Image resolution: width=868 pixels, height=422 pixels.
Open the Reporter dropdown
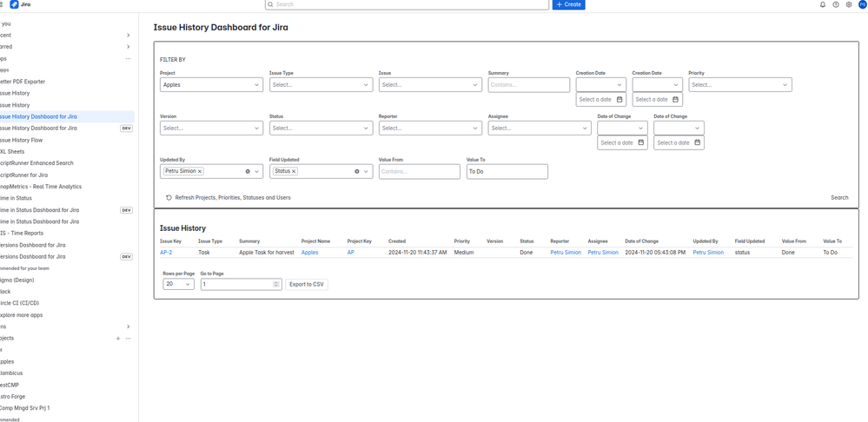(430, 128)
